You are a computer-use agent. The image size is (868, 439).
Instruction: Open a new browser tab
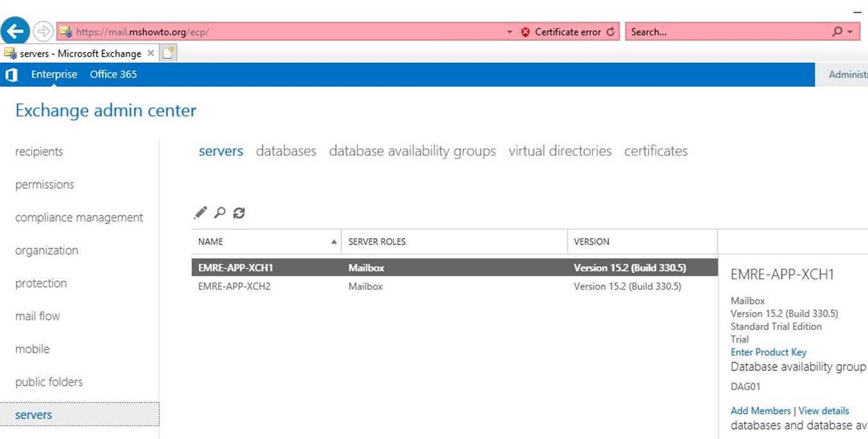click(x=168, y=53)
